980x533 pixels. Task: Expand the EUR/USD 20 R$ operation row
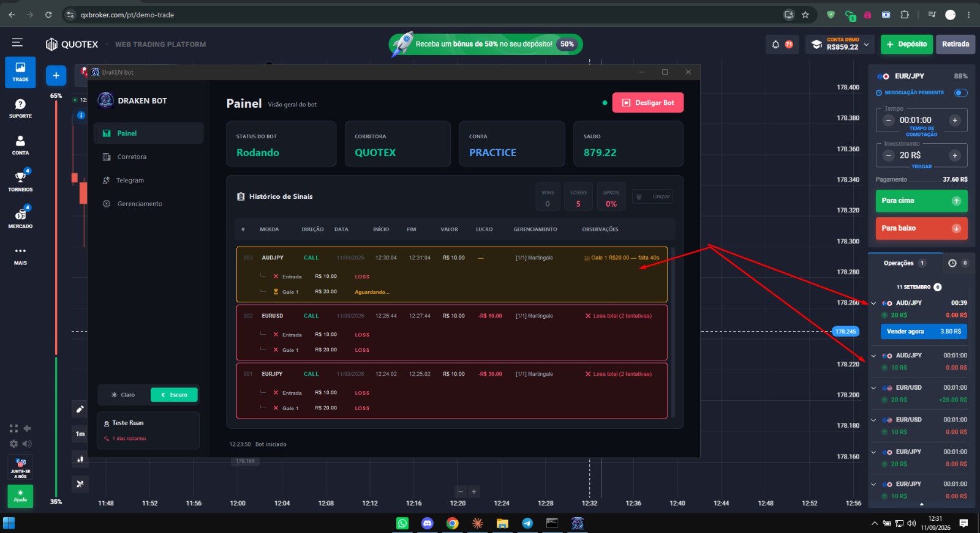pos(873,388)
